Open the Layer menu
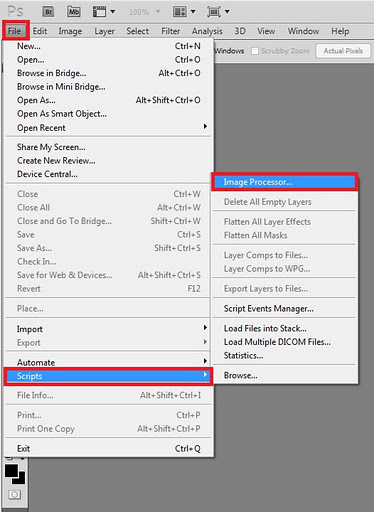The image size is (374, 512). pyautogui.click(x=104, y=31)
